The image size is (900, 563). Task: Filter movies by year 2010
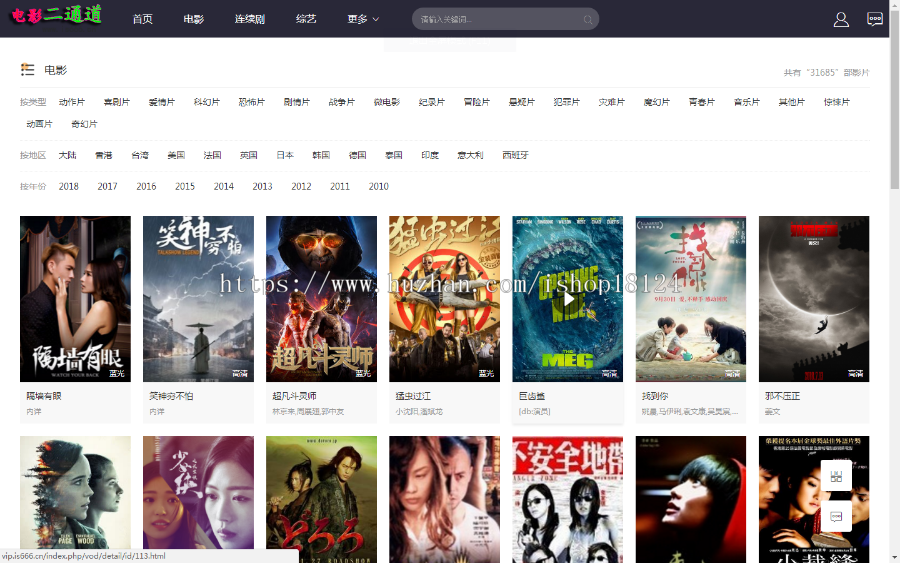point(379,187)
